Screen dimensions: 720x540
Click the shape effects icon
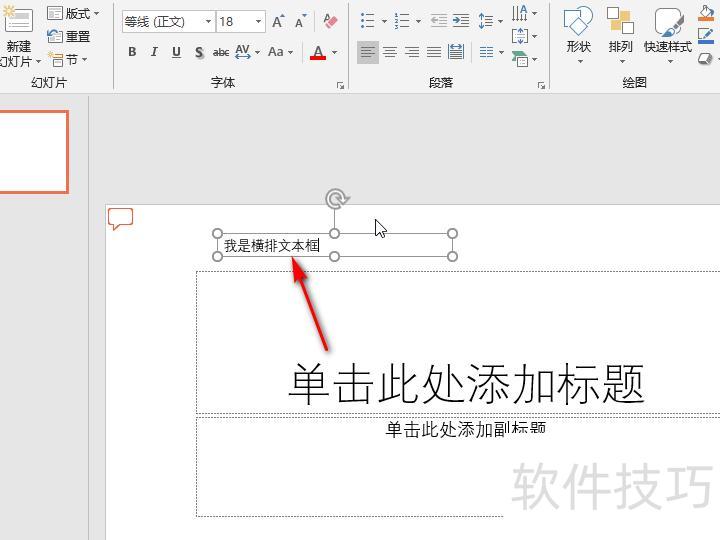tap(705, 59)
